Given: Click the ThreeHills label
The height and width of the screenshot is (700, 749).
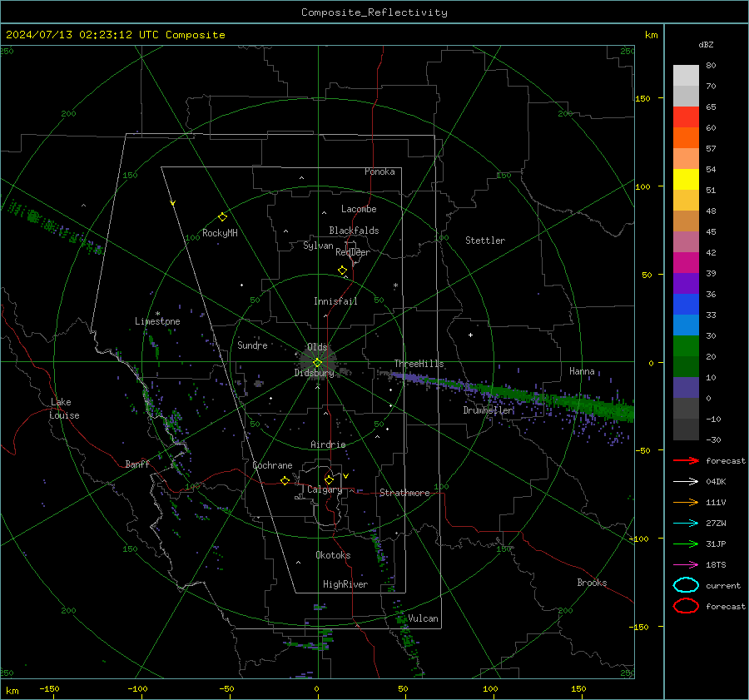Looking at the screenshot, I should tap(419, 364).
